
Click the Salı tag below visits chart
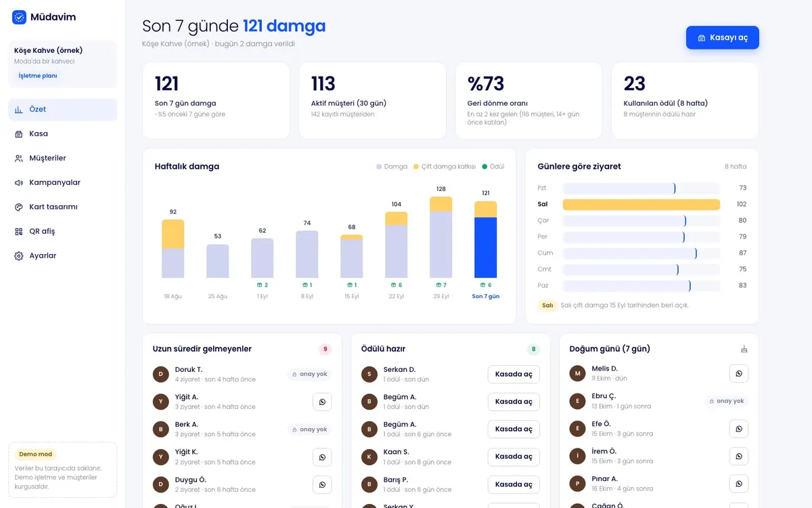tap(547, 305)
